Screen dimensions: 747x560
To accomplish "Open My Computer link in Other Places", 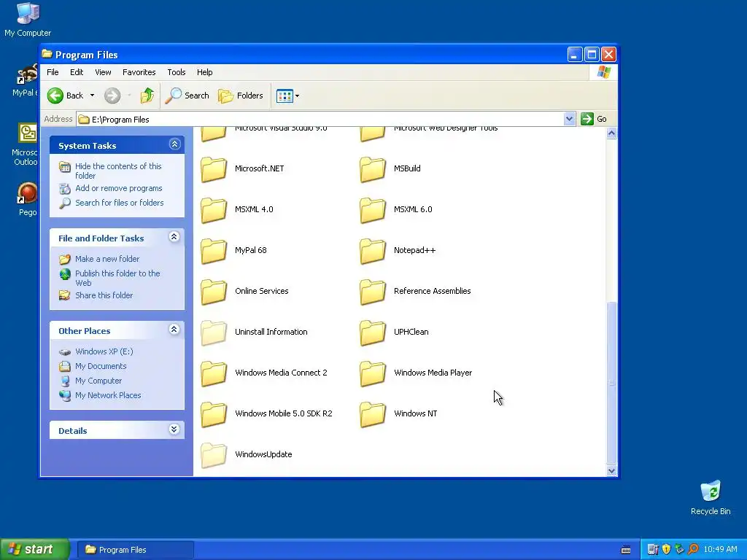I will tap(98, 381).
